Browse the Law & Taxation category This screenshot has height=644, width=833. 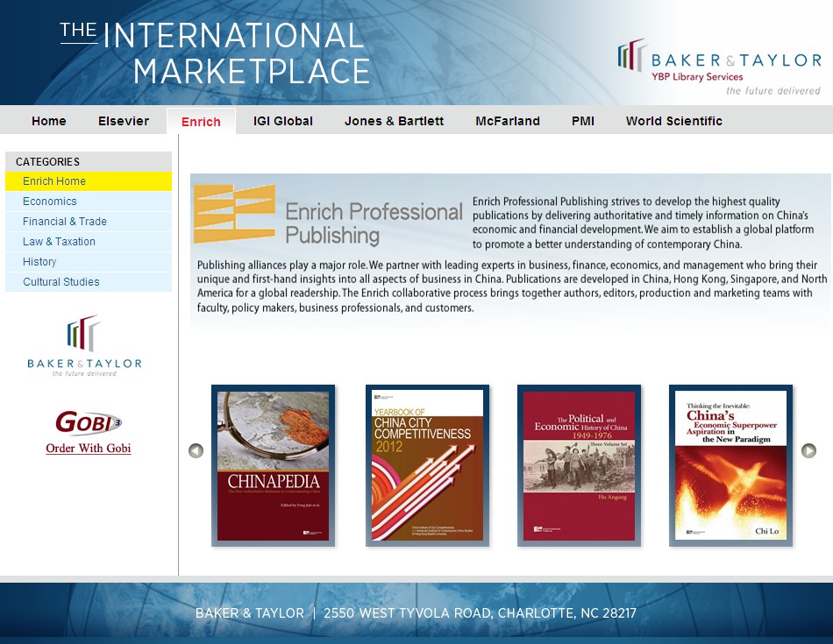pyautogui.click(x=89, y=242)
